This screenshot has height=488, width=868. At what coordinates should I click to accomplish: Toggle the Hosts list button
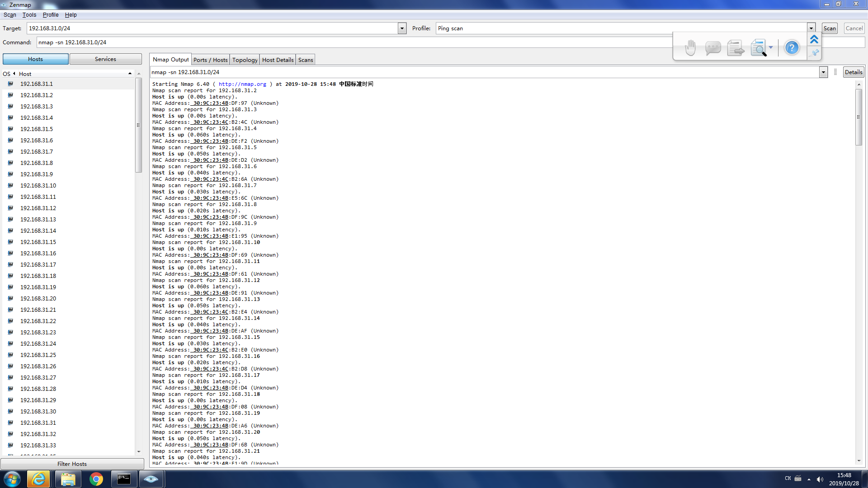tap(35, 59)
